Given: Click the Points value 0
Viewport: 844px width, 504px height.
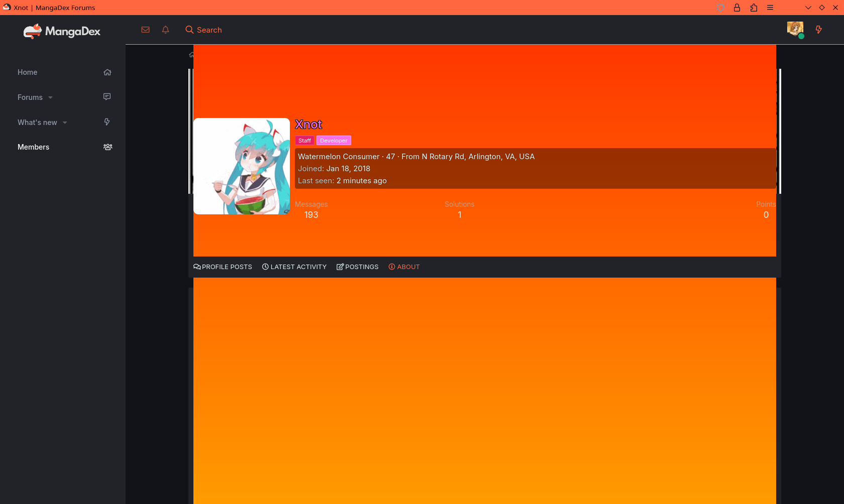Looking at the screenshot, I should (x=766, y=215).
